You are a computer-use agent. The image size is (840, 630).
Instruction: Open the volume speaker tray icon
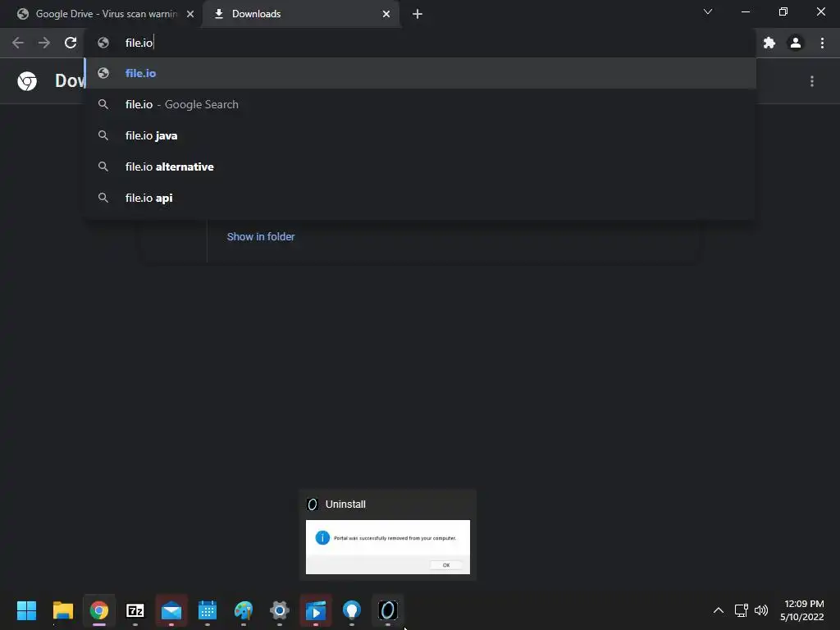click(761, 610)
